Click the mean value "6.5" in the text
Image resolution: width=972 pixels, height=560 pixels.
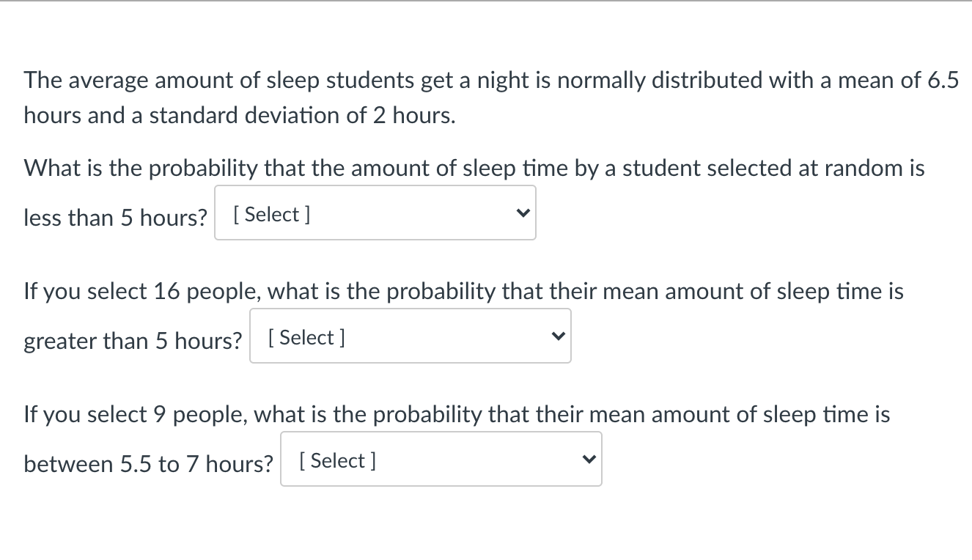click(943, 80)
